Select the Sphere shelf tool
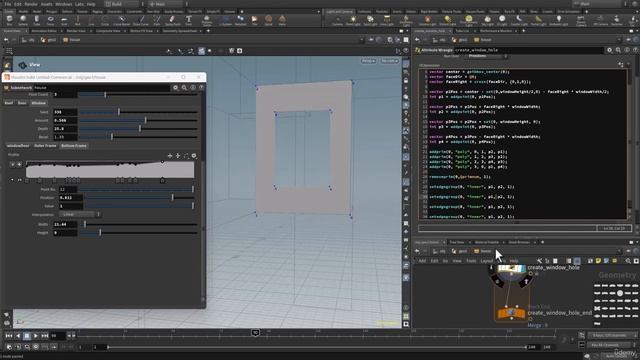The height and width of the screenshot is (360, 640). coord(23,20)
